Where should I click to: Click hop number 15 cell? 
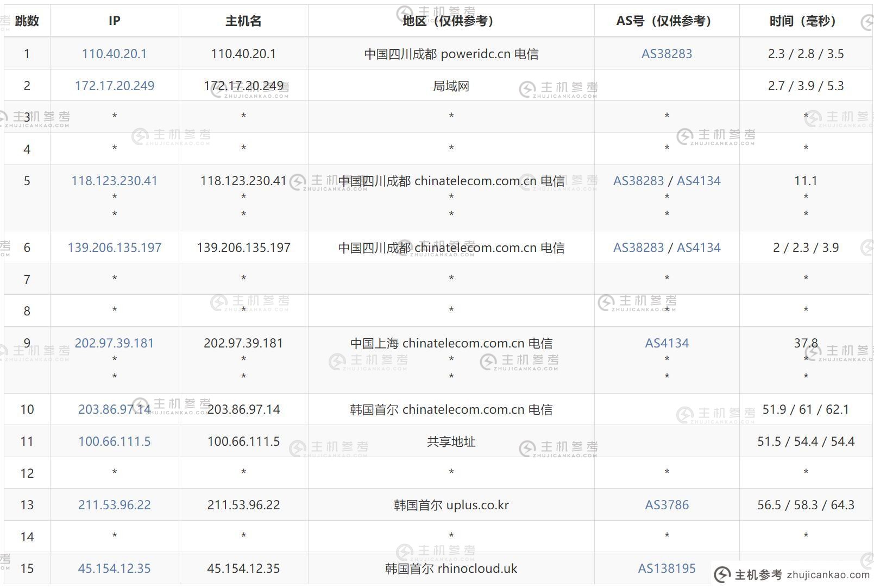pos(27,568)
